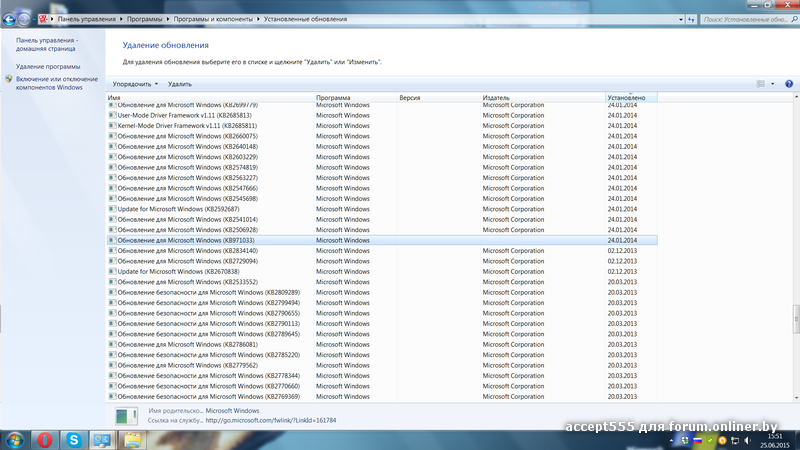Viewport: 800px width, 450px height.
Task: Select Обновление для Microsoft Windows (KB2506928)
Action: click(382, 230)
